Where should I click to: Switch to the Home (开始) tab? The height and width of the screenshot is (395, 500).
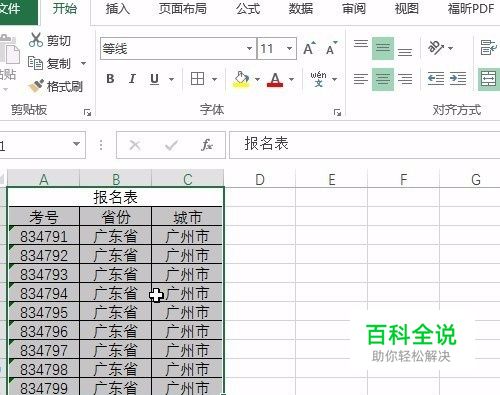65,9
